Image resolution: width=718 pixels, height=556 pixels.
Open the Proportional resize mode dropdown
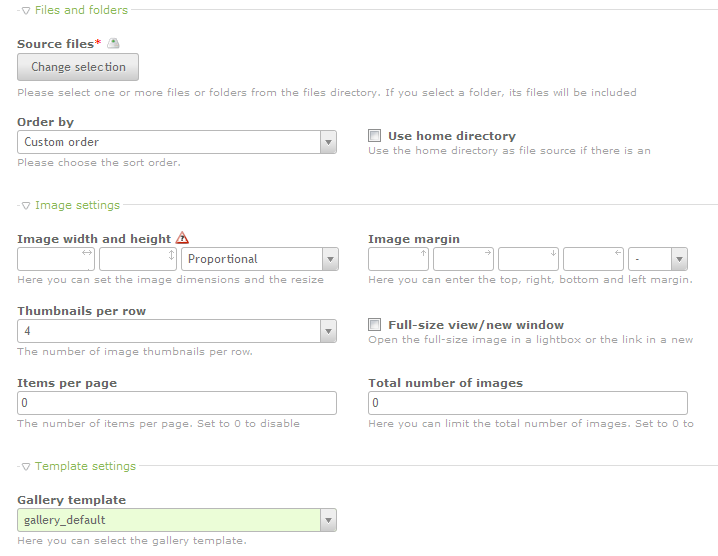coord(259,259)
